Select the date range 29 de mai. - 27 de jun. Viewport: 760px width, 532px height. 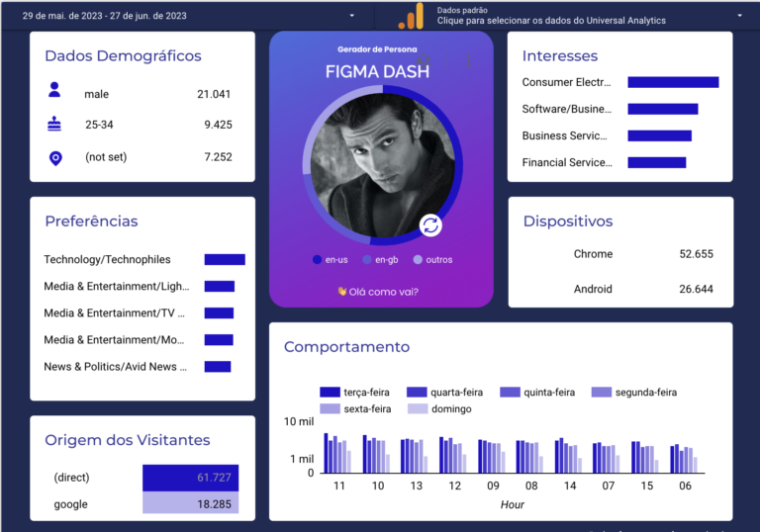coord(104,16)
